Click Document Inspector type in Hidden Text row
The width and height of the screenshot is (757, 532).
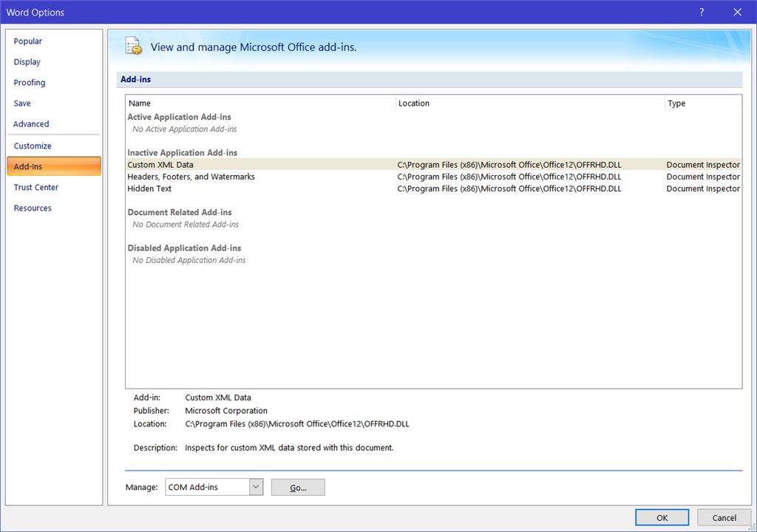coord(703,188)
